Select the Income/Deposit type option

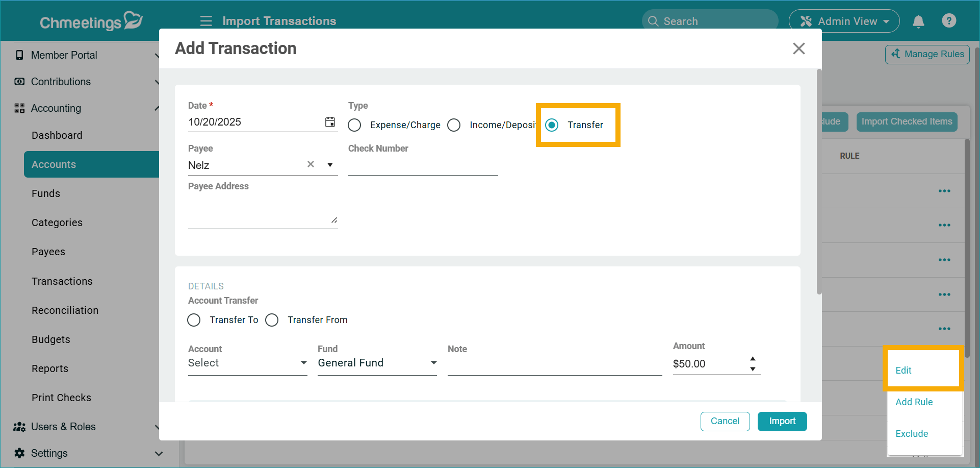[x=454, y=125]
